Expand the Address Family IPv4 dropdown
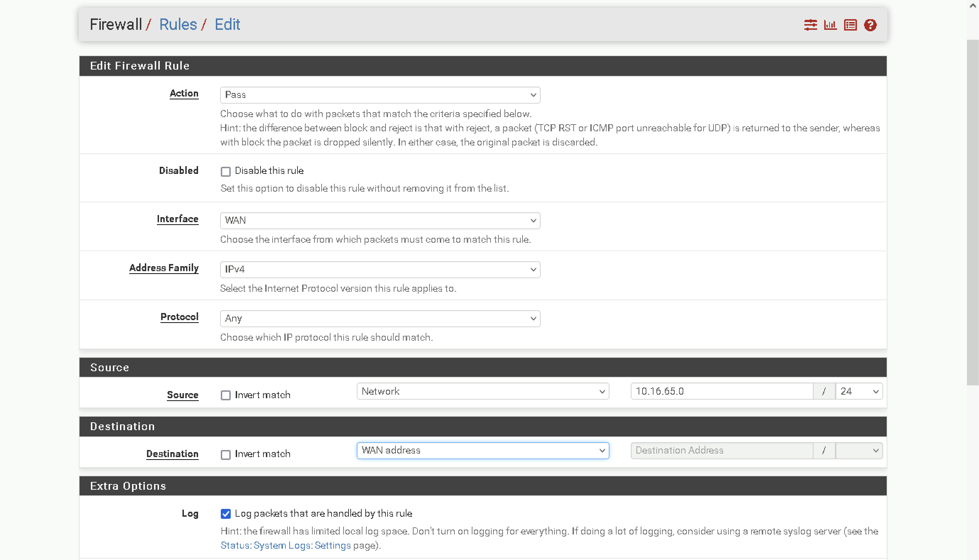979x560 pixels. point(380,269)
